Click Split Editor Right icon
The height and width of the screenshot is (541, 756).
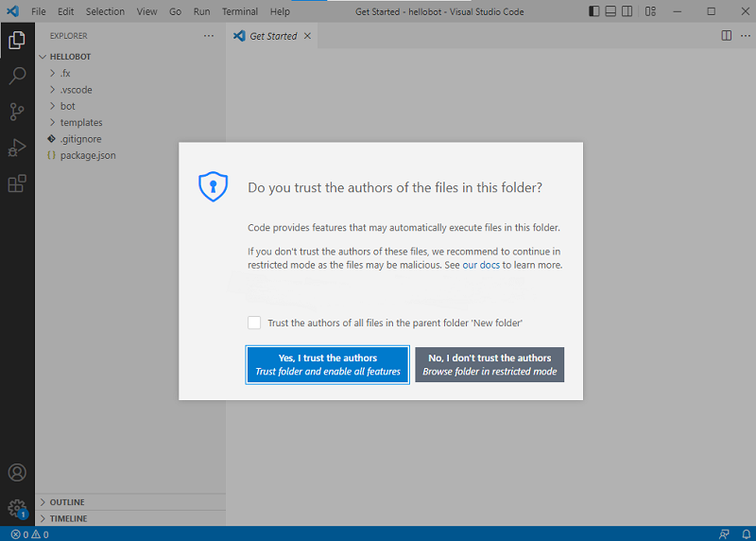click(x=726, y=36)
